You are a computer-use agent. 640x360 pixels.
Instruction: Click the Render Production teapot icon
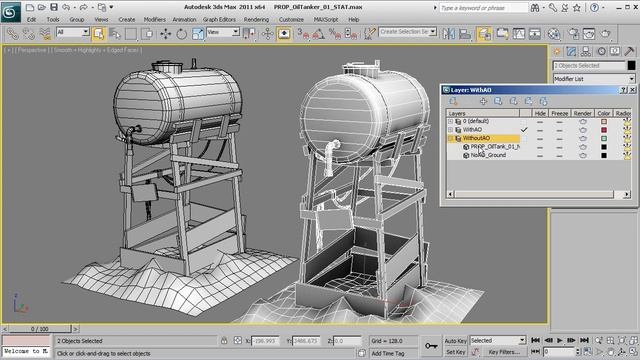pos(606,34)
